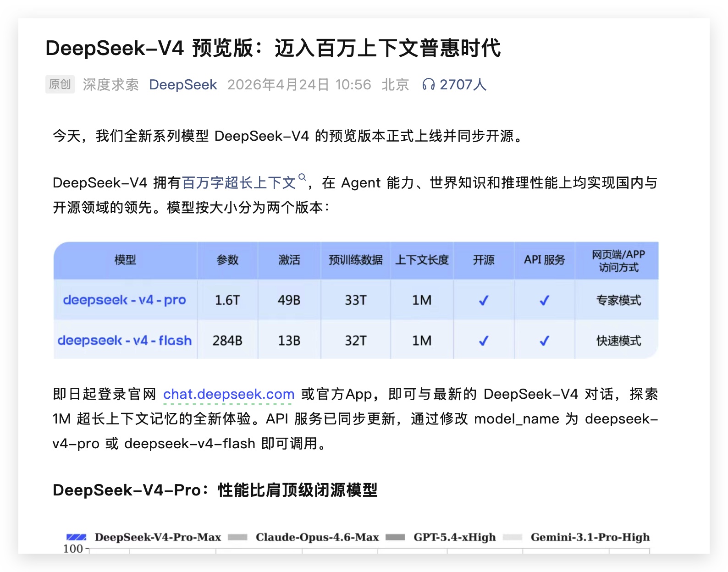Viewport: 728px width, 572px height.
Task: Click the 2707人 listener count
Action: [x=463, y=85]
